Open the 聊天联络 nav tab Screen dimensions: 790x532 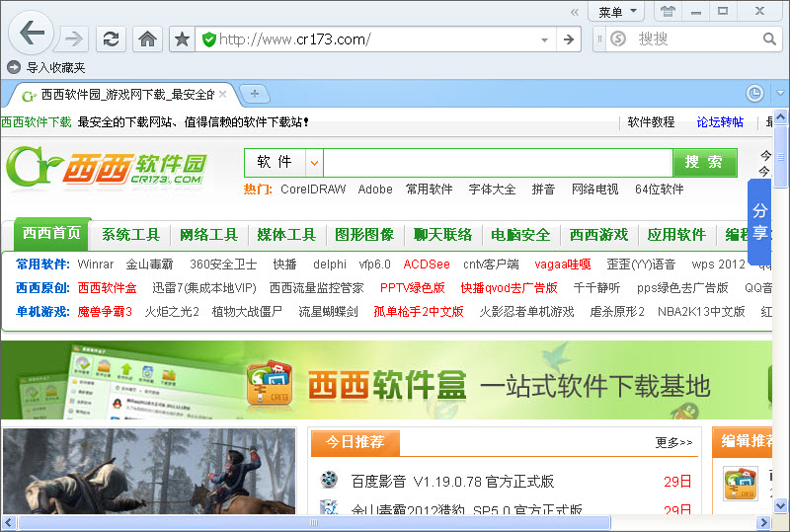[x=442, y=235]
